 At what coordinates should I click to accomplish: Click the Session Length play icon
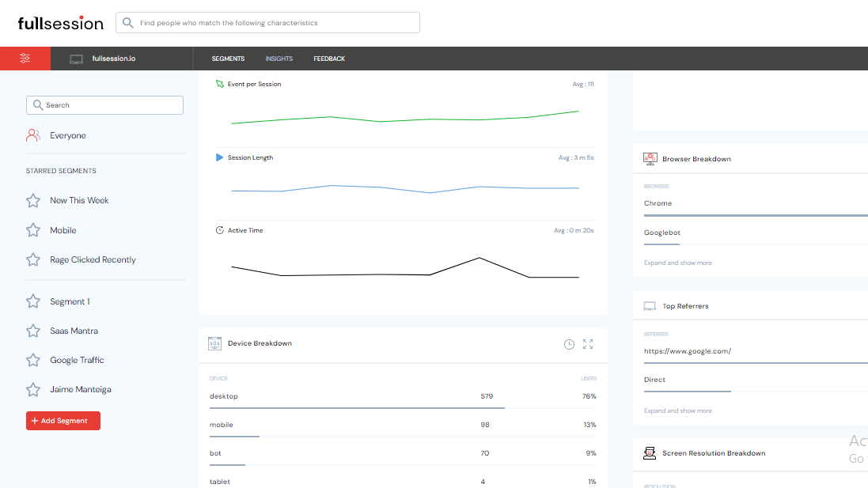click(219, 157)
